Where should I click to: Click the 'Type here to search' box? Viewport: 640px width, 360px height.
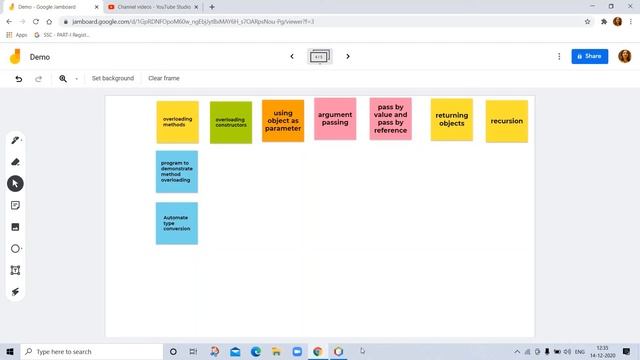click(x=92, y=351)
